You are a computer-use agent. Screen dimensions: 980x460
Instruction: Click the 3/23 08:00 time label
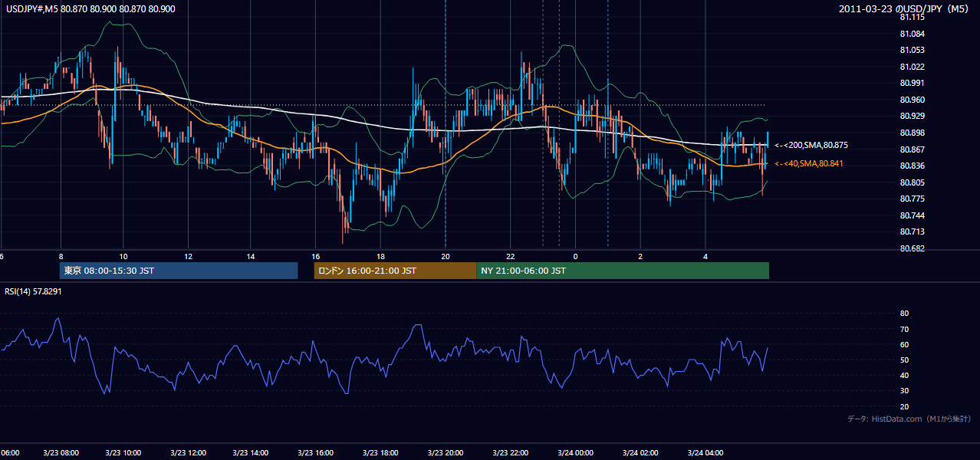[x=60, y=453]
